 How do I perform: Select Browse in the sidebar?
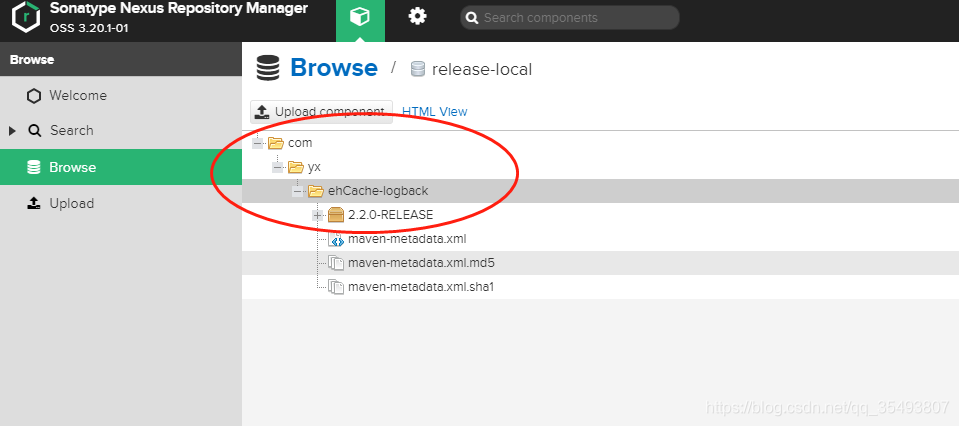tap(121, 167)
